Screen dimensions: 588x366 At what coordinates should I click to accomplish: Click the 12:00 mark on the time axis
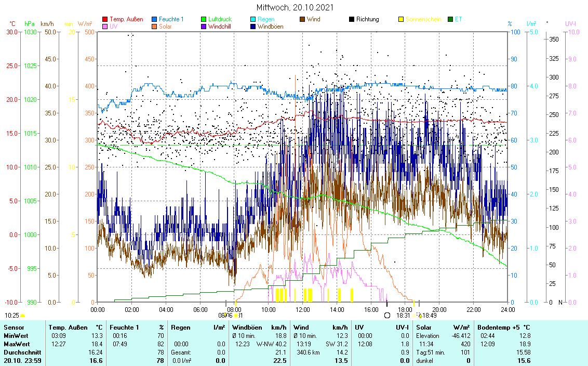[x=302, y=309]
